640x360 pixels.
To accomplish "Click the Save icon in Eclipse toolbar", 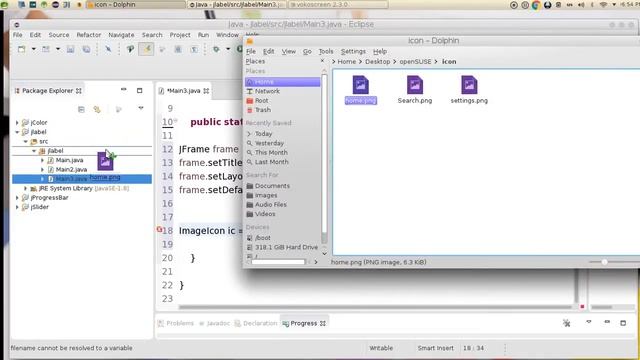I will click(x=70, y=49).
